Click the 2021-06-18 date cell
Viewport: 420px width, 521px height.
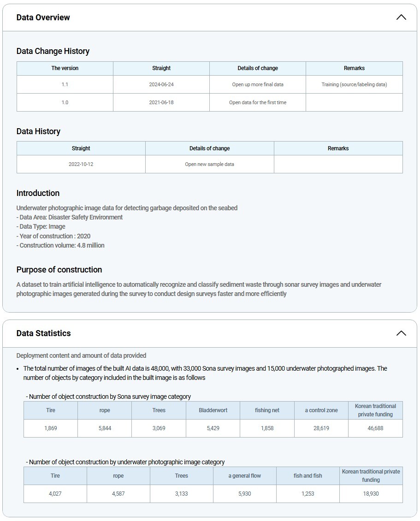coord(161,102)
